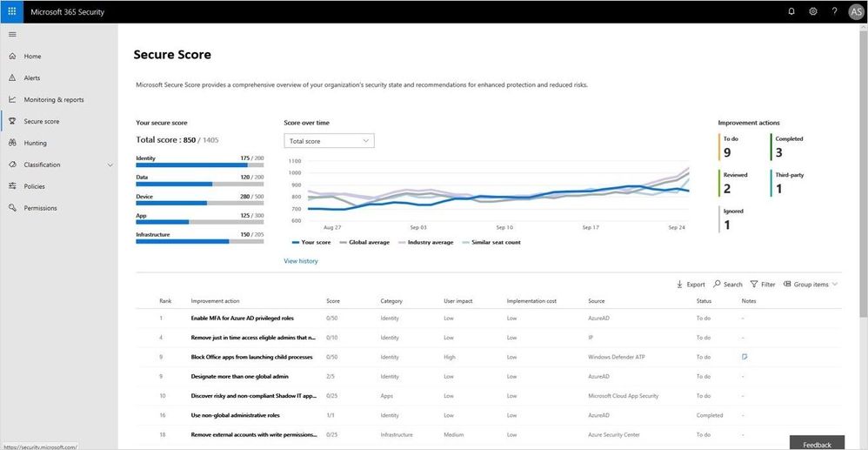The width and height of the screenshot is (868, 450).
Task: Sort by the Score column header
Action: tap(333, 301)
